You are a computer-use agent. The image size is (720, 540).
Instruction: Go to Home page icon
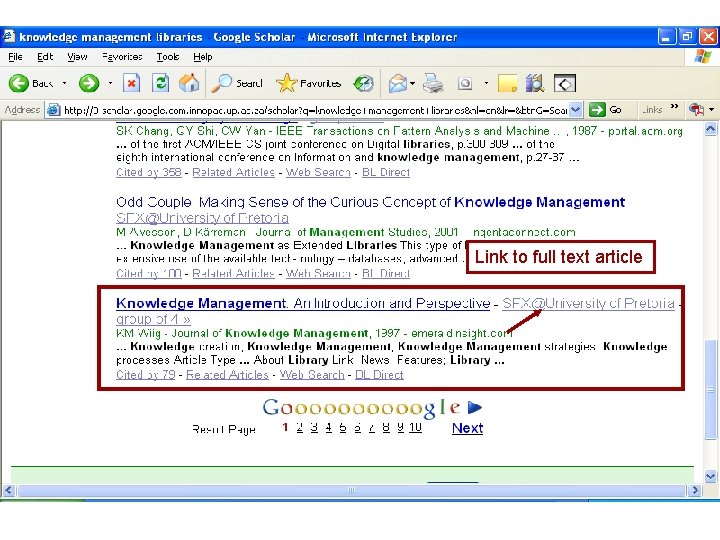[189, 83]
